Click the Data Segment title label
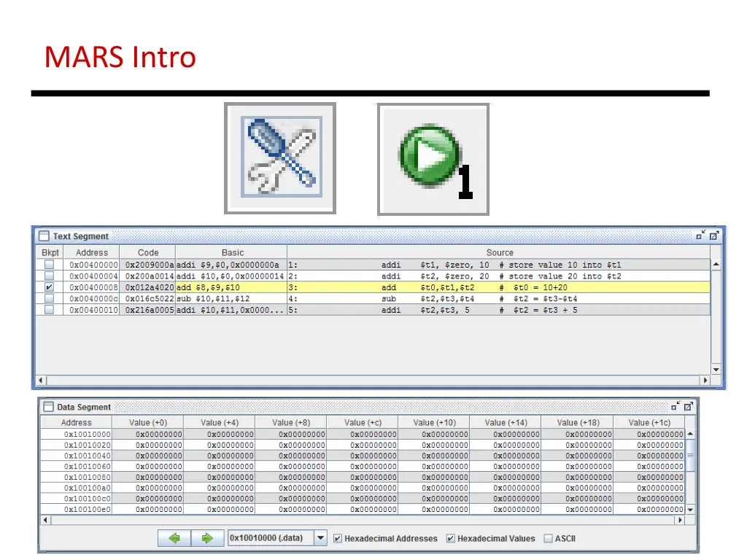The height and width of the screenshot is (560, 747). click(x=84, y=407)
